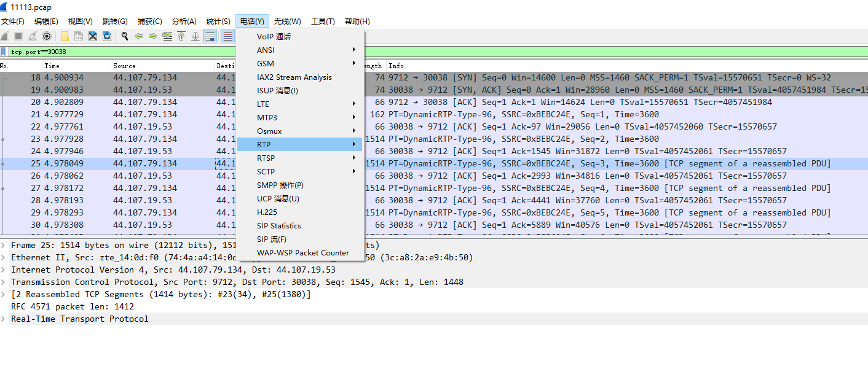Toggle packet list colorization
The height and width of the screenshot is (369, 868).
[x=227, y=36]
